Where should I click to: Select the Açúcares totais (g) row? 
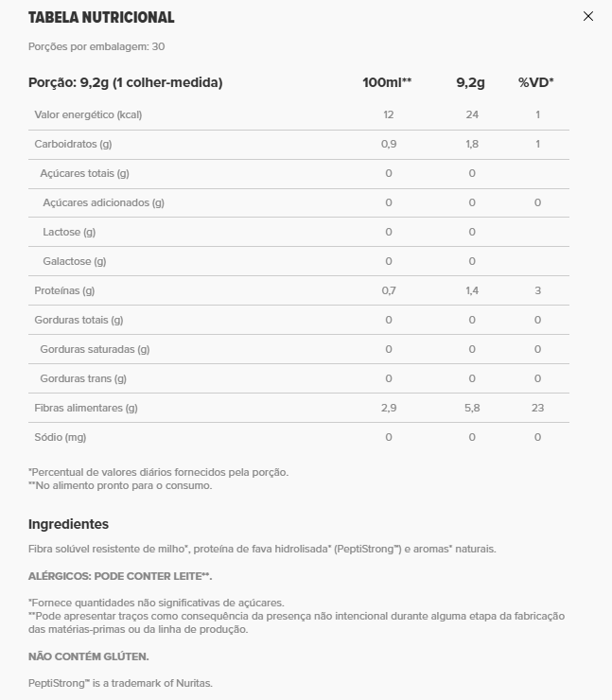click(x=299, y=174)
